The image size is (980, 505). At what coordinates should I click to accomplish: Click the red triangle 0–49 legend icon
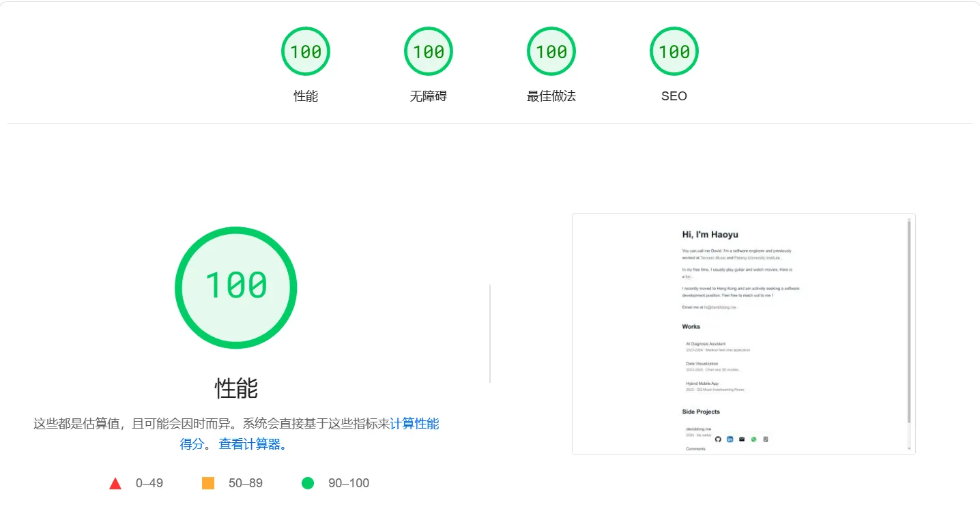(x=115, y=482)
